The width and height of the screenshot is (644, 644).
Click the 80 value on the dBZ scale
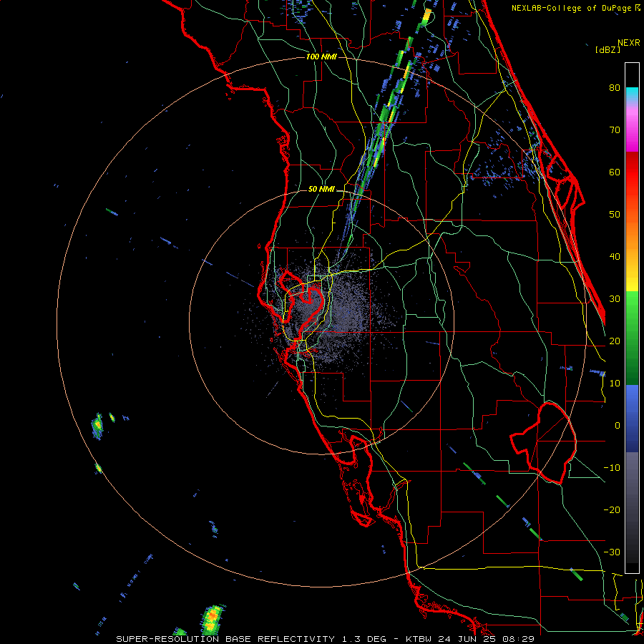click(x=615, y=87)
